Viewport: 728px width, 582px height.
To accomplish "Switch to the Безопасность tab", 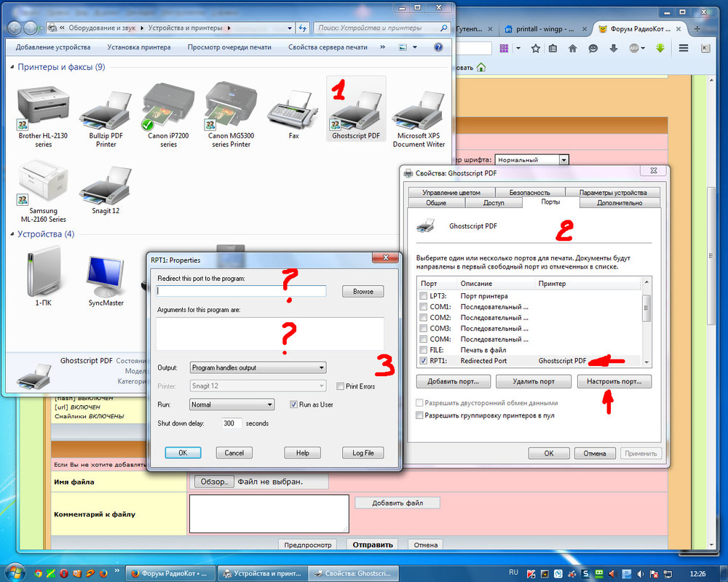I will click(x=530, y=192).
